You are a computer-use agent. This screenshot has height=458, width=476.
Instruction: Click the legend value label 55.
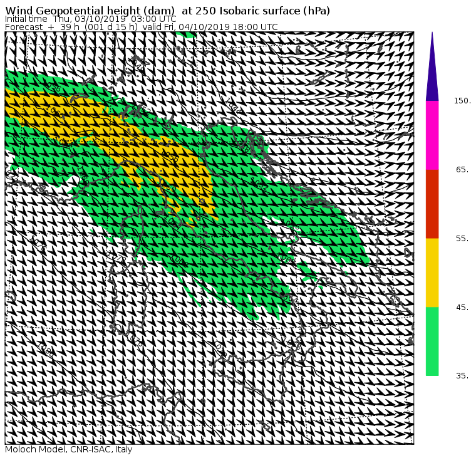click(462, 239)
